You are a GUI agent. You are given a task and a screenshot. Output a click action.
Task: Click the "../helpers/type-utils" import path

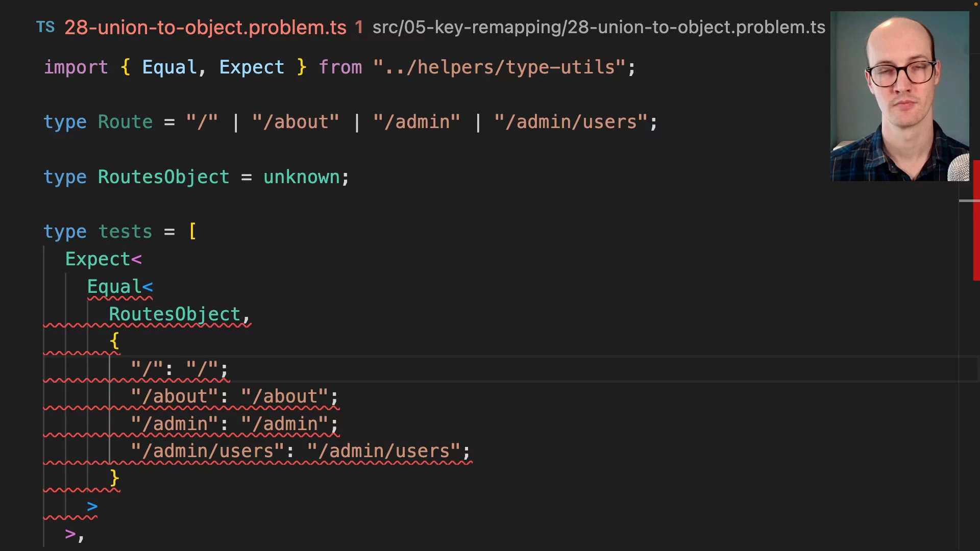[499, 67]
